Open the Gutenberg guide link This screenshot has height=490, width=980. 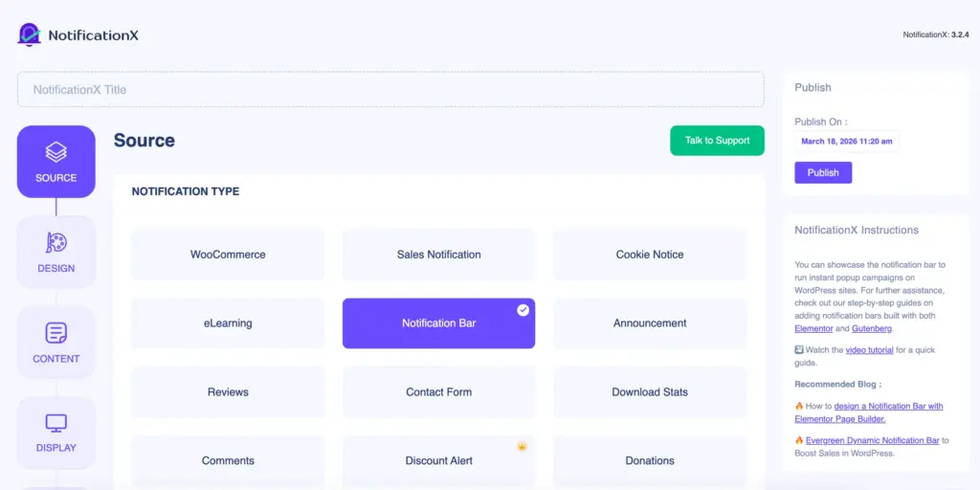(872, 328)
